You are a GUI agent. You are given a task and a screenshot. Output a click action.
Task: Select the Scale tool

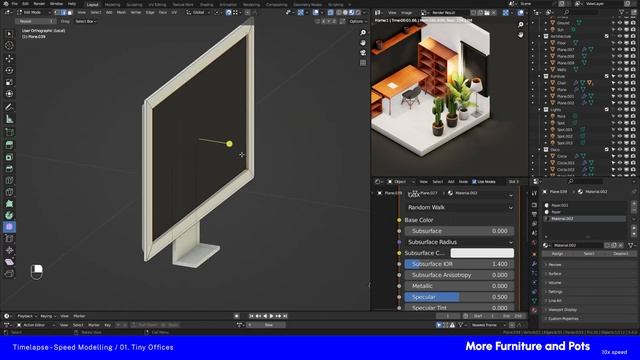pos(9,82)
